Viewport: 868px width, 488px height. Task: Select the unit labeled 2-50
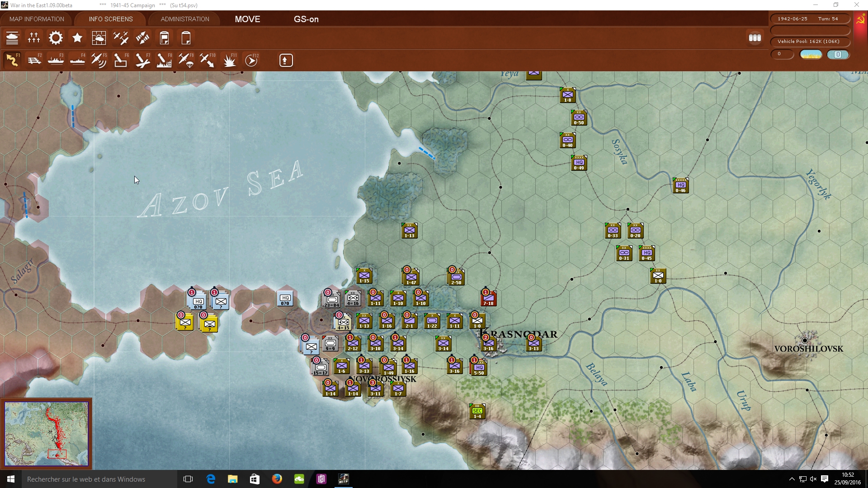point(457,277)
